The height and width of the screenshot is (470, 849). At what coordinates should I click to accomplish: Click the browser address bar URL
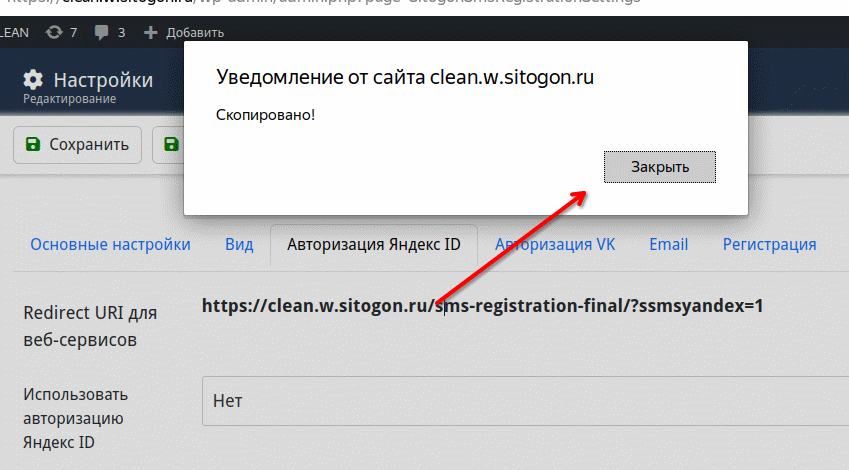(x=325, y=1)
